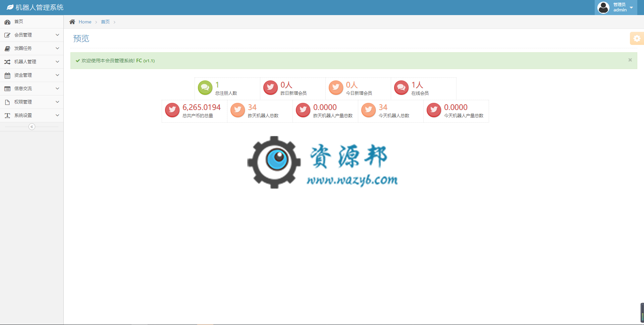
Task: Click the leaf logo icon beside 机器人管理系统
Action: click(x=10, y=7)
